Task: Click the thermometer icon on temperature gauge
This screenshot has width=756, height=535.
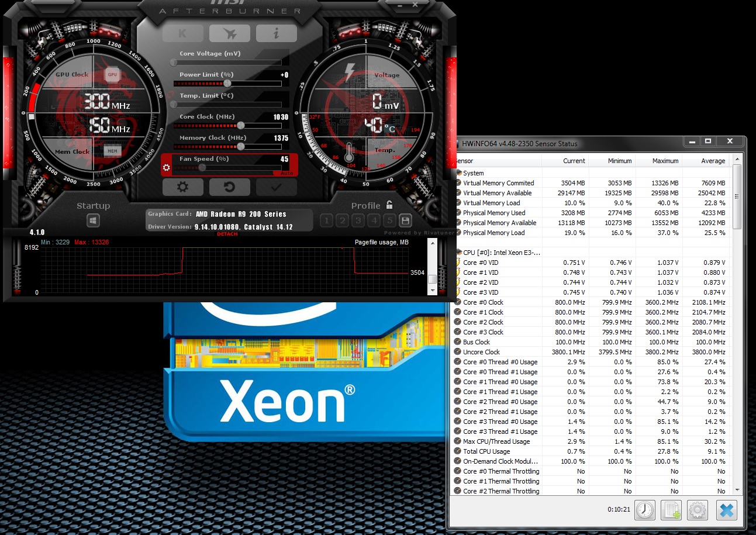Action: pyautogui.click(x=349, y=153)
